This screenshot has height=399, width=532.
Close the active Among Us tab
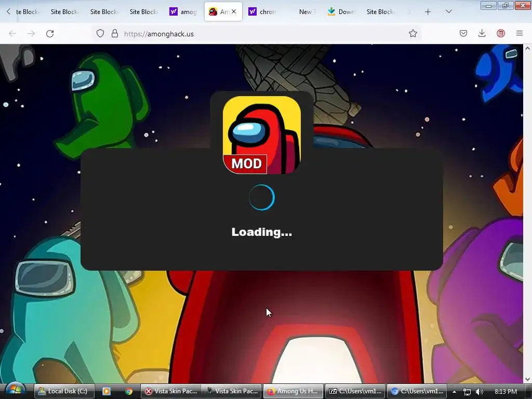click(x=234, y=11)
